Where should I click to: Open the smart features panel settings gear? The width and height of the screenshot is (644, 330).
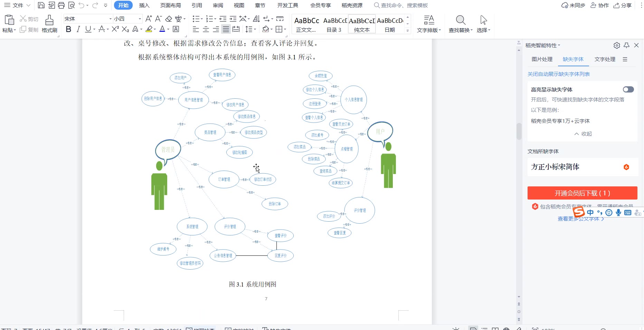[x=617, y=45]
